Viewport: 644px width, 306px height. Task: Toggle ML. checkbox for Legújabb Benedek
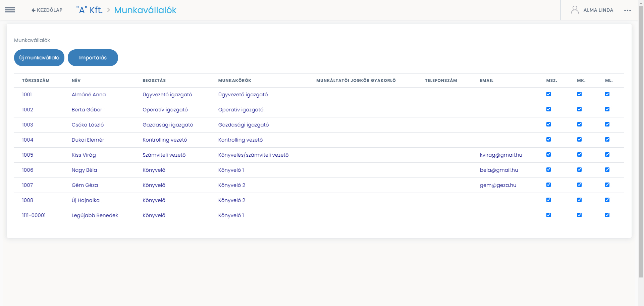tap(607, 215)
